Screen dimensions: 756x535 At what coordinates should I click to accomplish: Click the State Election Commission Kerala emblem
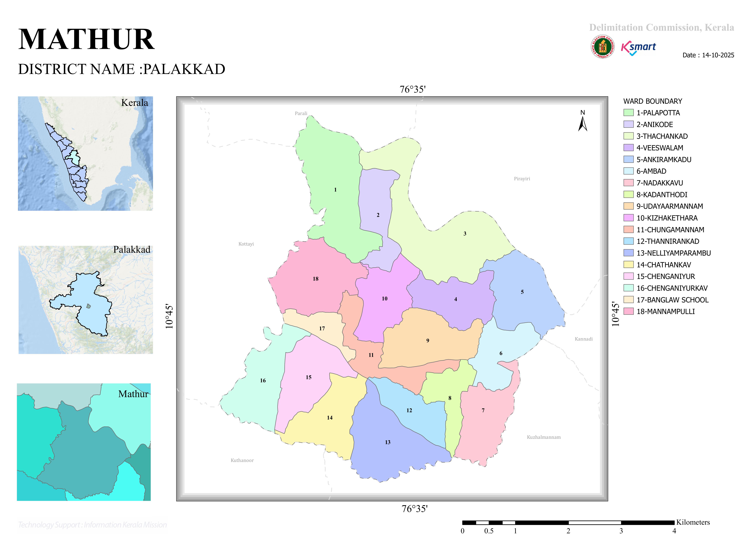point(603,47)
